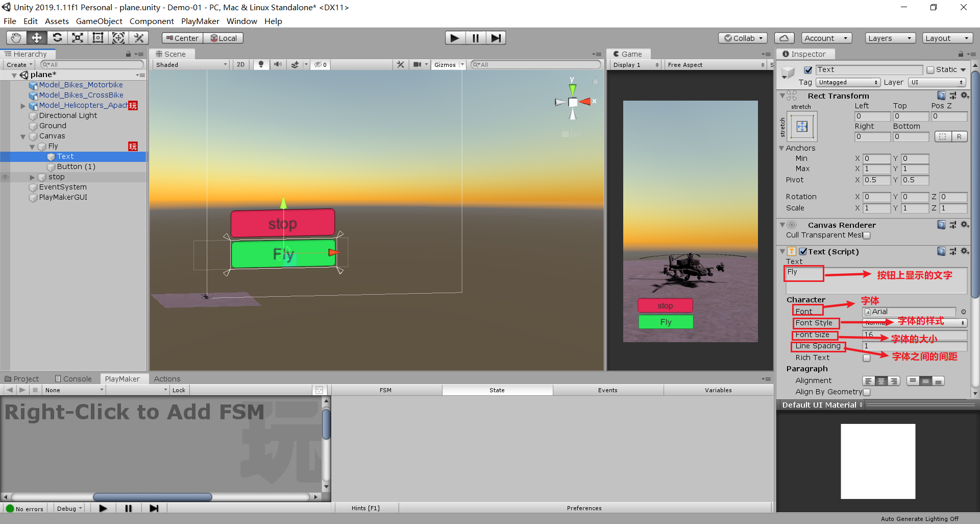Screen dimensions: 980x524
Task: Select the Rect Transform tool
Action: click(x=97, y=37)
